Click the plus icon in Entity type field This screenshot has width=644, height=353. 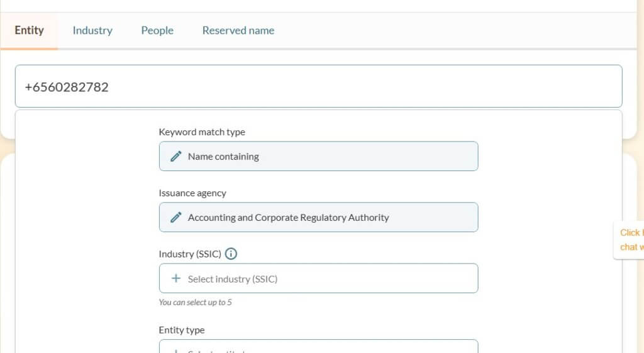click(x=176, y=349)
